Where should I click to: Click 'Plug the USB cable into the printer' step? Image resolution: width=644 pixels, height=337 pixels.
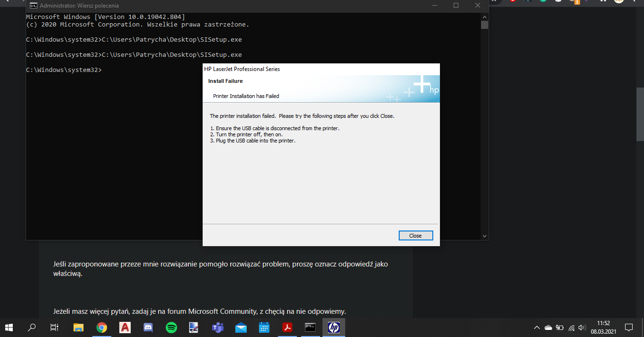tap(253, 141)
